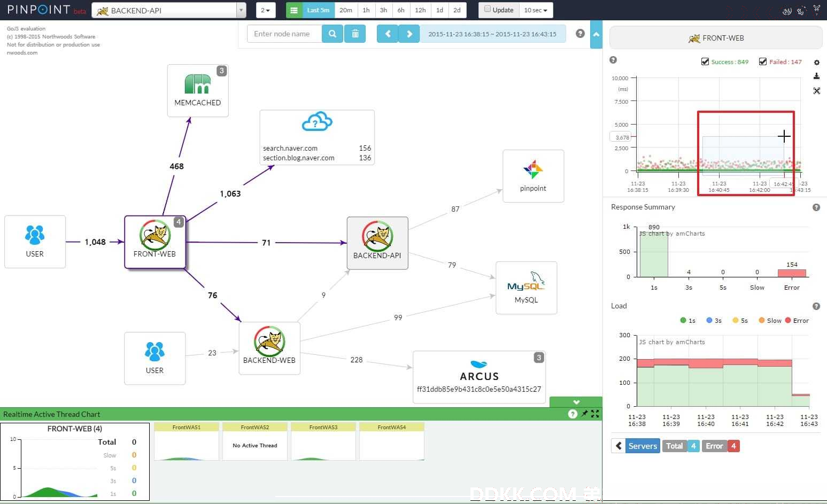Click the 468 link to MEMCACHED
This screenshot has height=504, width=827.
tap(176, 166)
